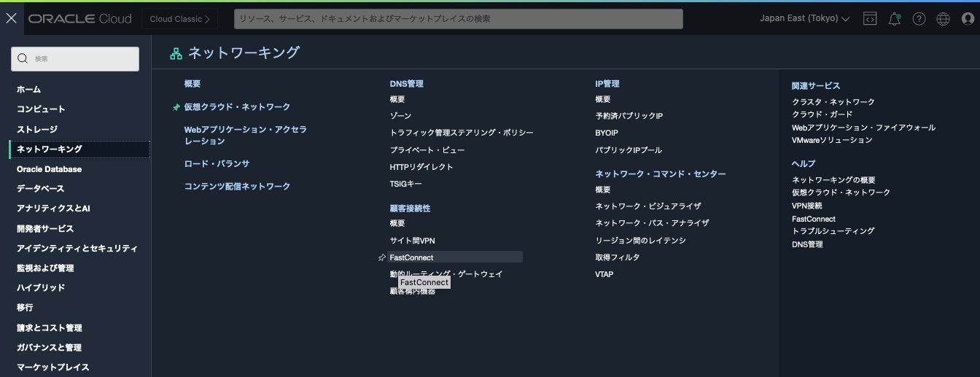Viewport: 980px width, 377px height.
Task: Focus the sidebar 検索 search box
Action: [75, 59]
